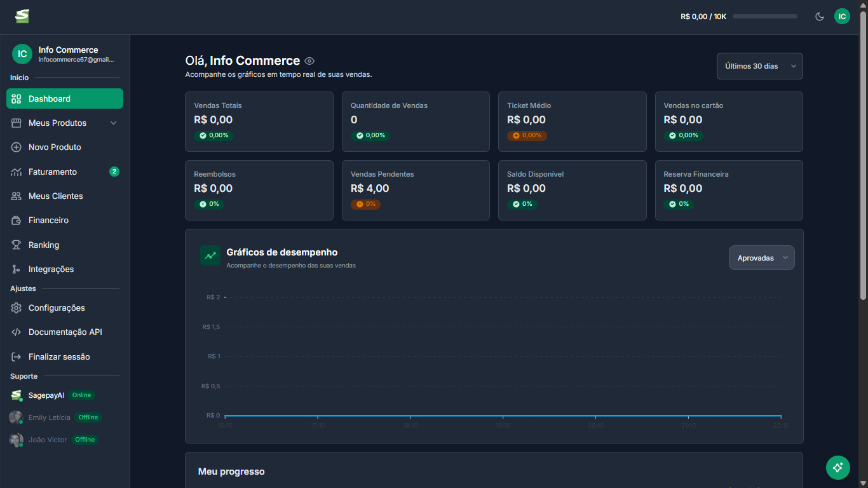Click the Sagepay logo in header
This screenshot has height=488, width=868.
22,17
